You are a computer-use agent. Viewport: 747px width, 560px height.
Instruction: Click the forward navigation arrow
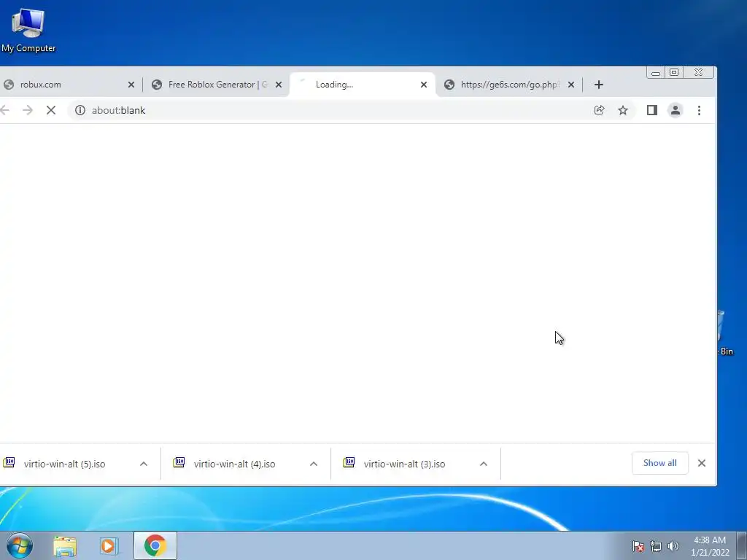tap(28, 111)
